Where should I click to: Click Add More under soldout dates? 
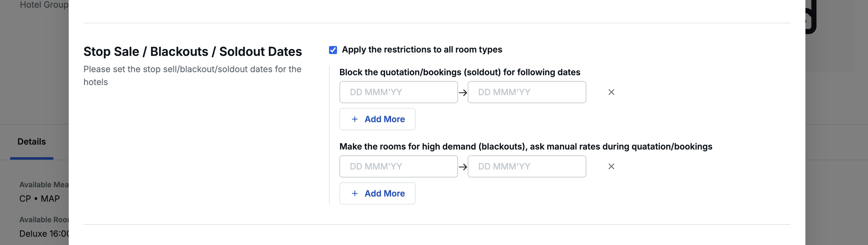tap(377, 119)
